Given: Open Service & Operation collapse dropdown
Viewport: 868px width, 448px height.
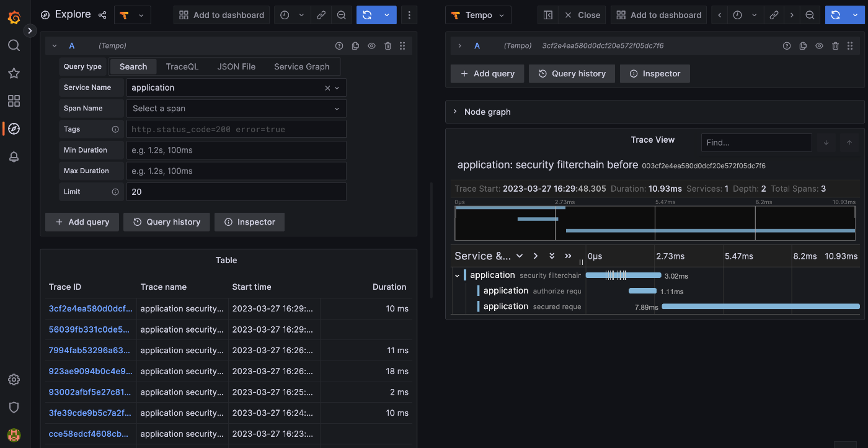Looking at the screenshot, I should tap(520, 256).
